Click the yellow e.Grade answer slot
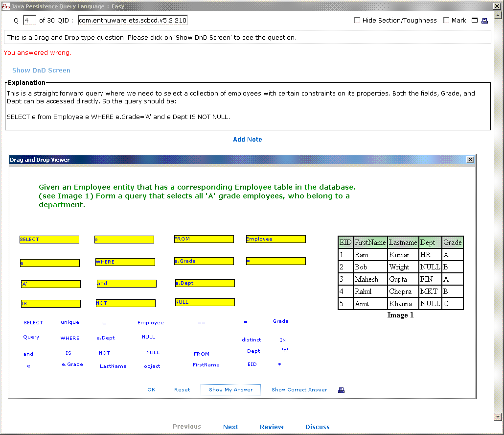The height and width of the screenshot is (435, 504). point(204,261)
